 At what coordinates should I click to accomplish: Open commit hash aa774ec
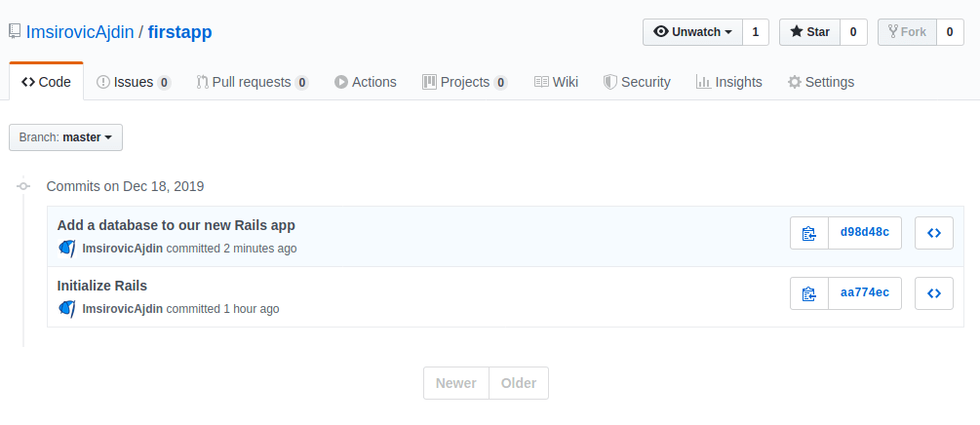[x=865, y=293]
